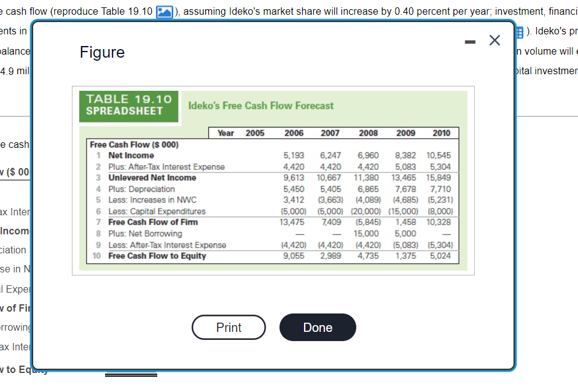Click the 2007 year column header
The height and width of the screenshot is (392, 578).
330,133
